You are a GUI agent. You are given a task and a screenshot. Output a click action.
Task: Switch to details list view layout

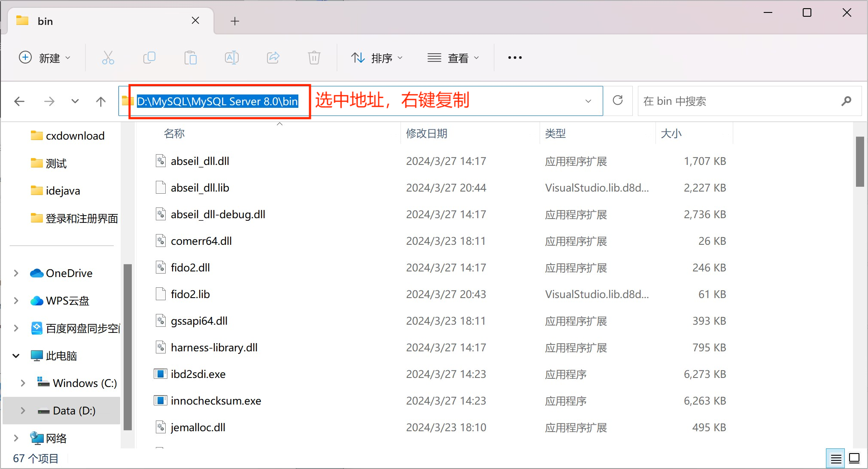(836, 459)
